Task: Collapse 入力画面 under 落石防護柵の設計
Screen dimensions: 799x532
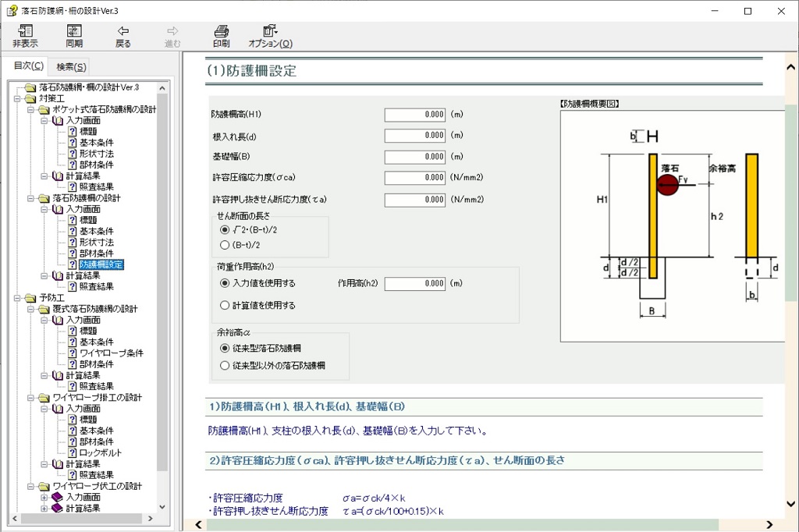Action: tap(44, 209)
